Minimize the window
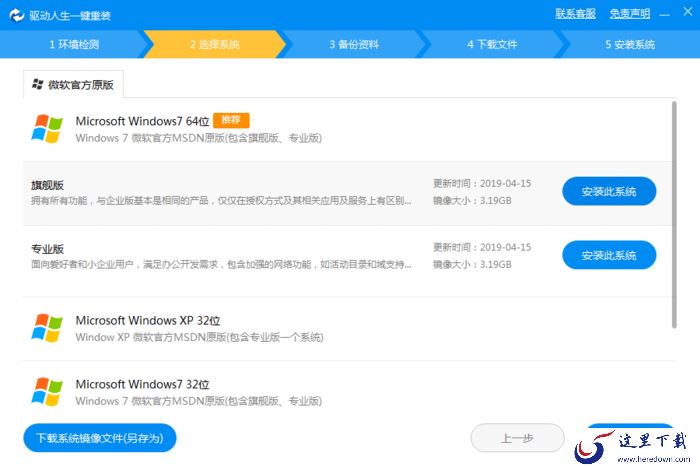Viewport: 700px width, 467px height. click(664, 15)
